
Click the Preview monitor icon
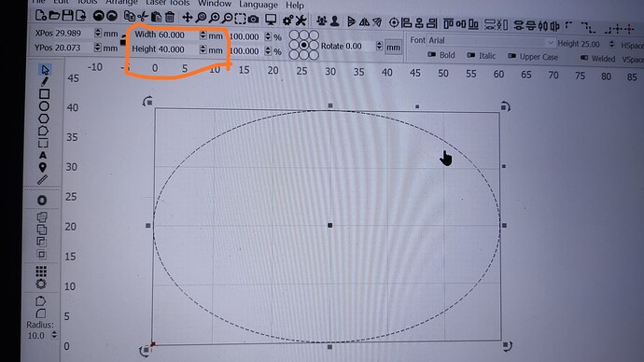click(x=271, y=20)
